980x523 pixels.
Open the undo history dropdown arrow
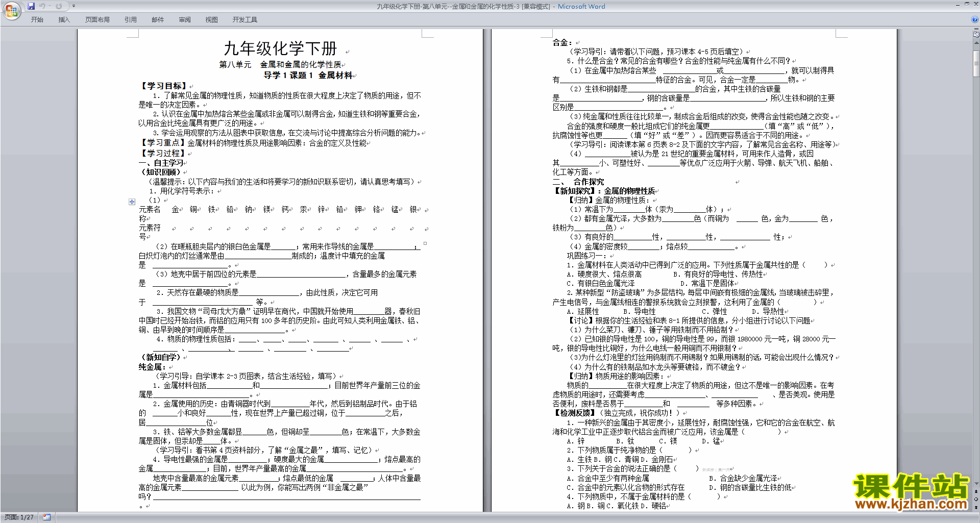coord(50,6)
